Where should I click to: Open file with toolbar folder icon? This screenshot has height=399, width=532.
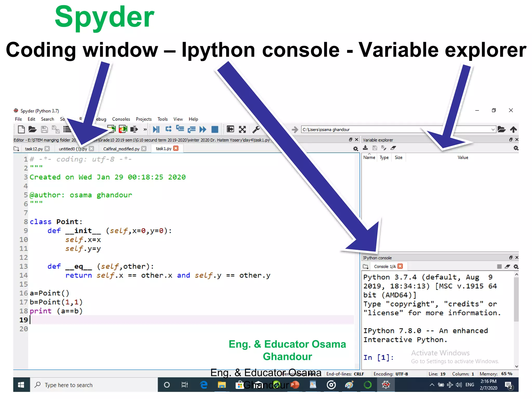(x=32, y=129)
